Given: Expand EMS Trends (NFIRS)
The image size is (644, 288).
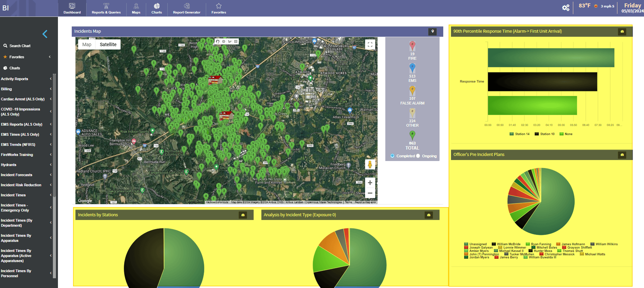Looking at the screenshot, I should 26,145.
